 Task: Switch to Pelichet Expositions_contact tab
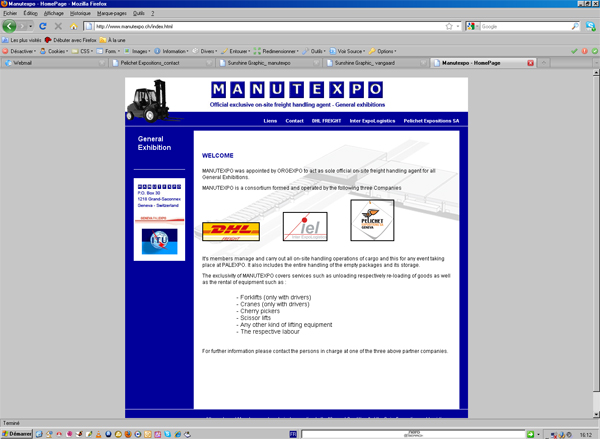tap(161, 63)
